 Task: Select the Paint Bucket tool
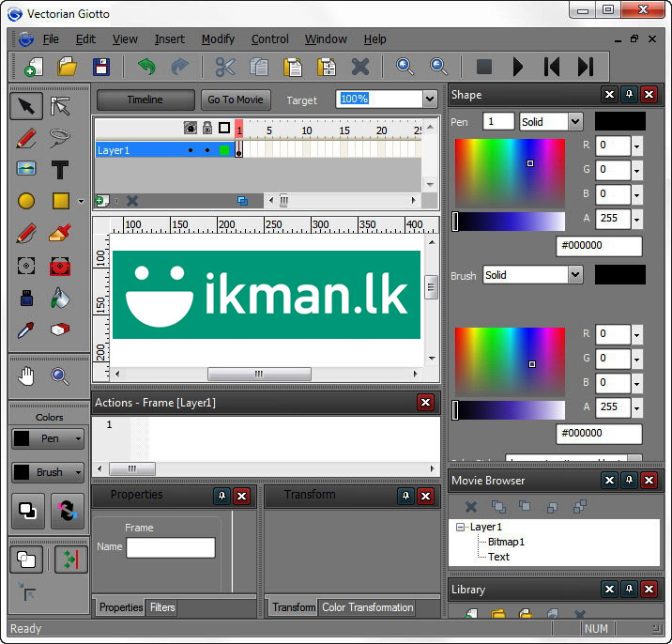coord(59,298)
